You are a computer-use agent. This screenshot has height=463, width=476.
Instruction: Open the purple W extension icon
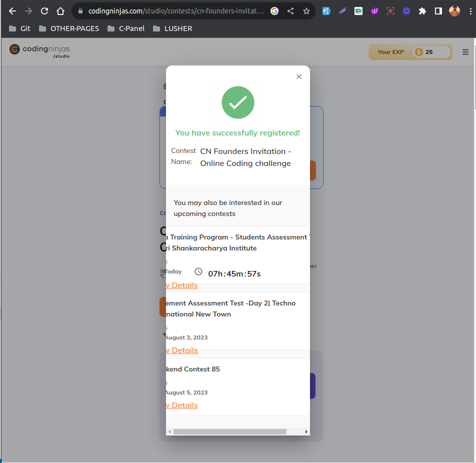374,11
